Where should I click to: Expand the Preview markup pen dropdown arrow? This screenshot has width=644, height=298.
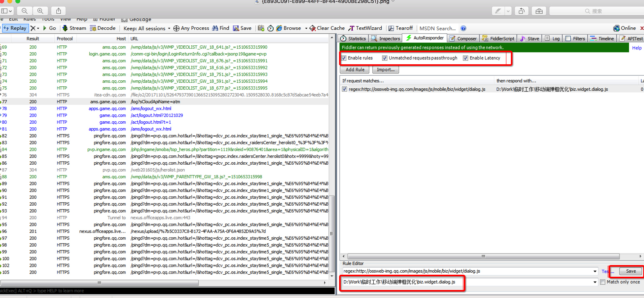(508, 11)
